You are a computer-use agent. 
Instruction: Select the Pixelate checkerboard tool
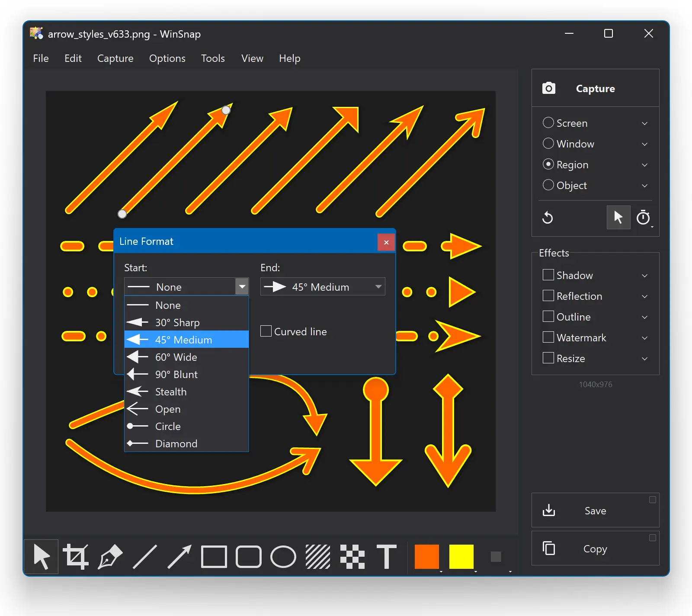click(x=352, y=557)
